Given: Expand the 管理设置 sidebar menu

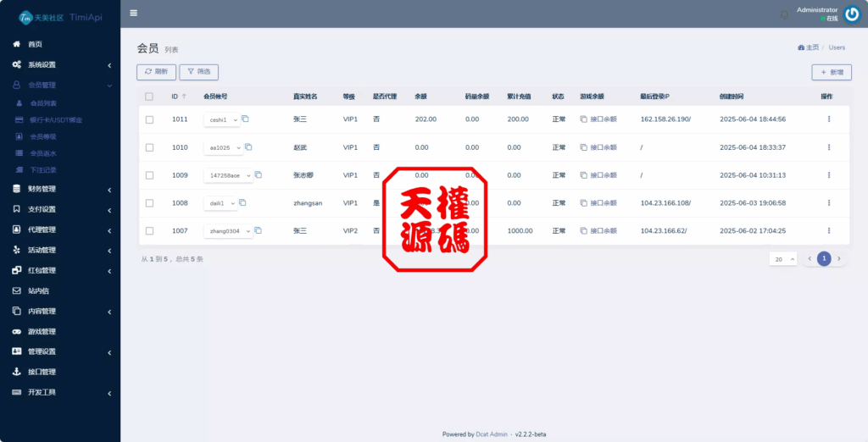Looking at the screenshot, I should 60,351.
